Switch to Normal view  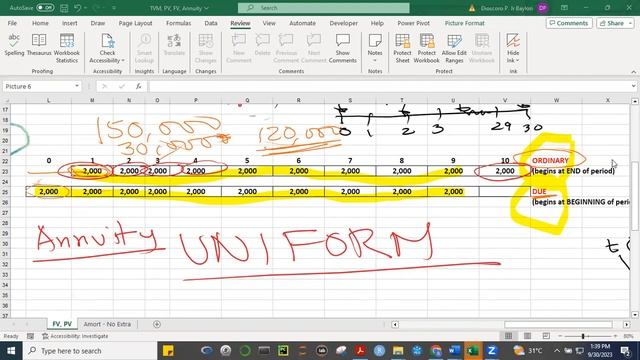509,336
